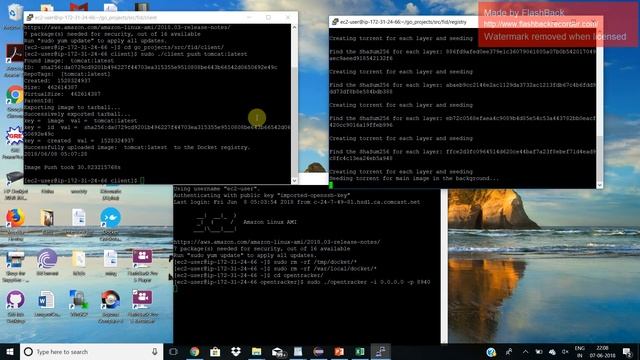The width and height of the screenshot is (640, 360).
Task: Click 'Amazon Linux AMI' text in bottom terminal
Action: pyautogui.click(x=270, y=222)
